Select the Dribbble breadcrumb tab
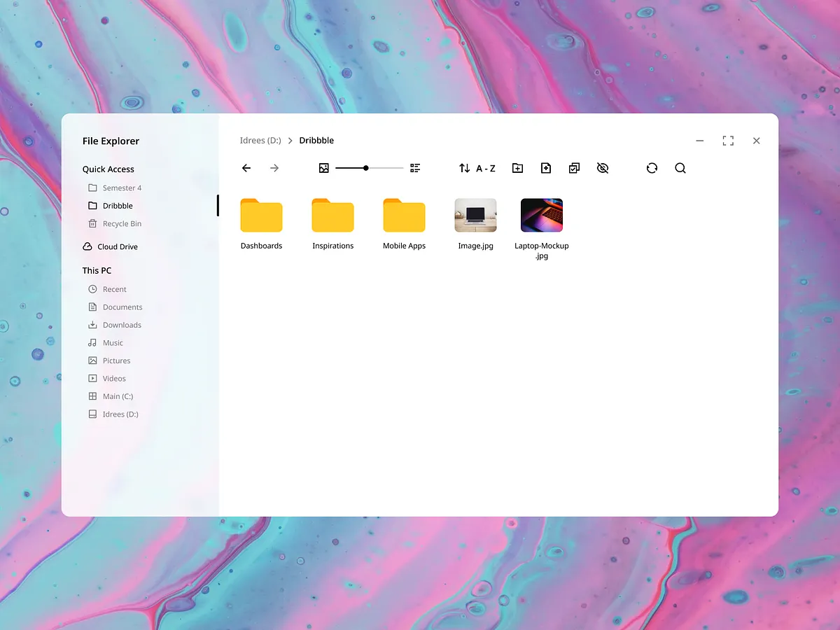This screenshot has width=840, height=630. pos(316,140)
